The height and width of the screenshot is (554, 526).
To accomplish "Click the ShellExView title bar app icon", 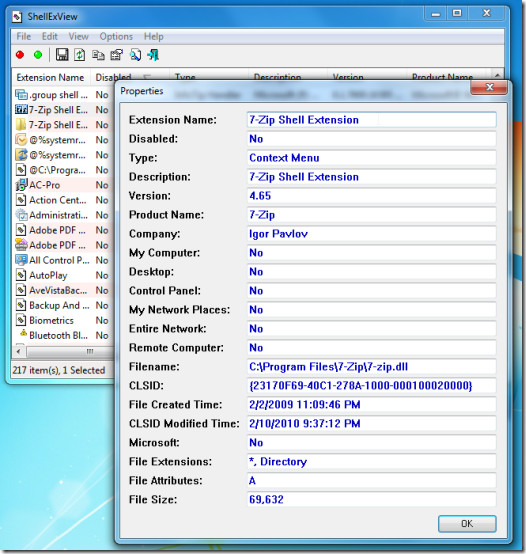I will coord(17,17).
